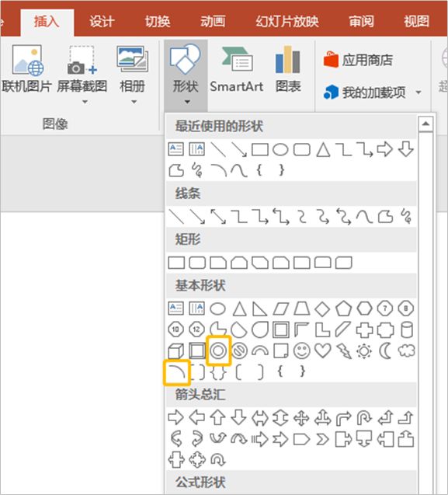448x495 pixels.
Task: Select the cylinder shape
Action: 407,330
